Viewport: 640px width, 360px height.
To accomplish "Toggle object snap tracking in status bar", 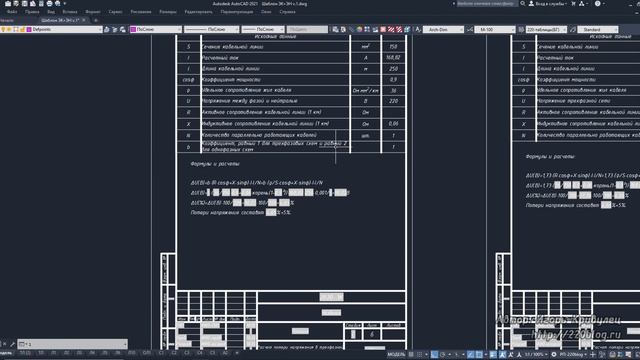I will point(471,355).
